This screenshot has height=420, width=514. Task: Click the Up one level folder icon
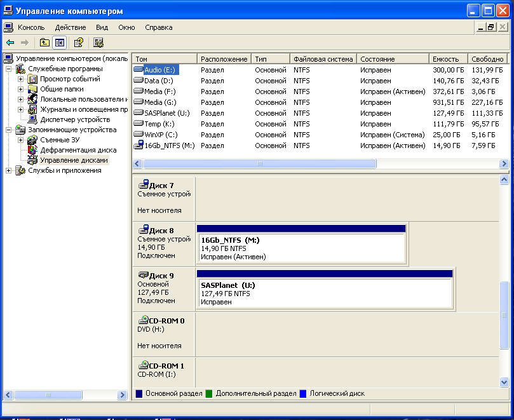coord(44,43)
